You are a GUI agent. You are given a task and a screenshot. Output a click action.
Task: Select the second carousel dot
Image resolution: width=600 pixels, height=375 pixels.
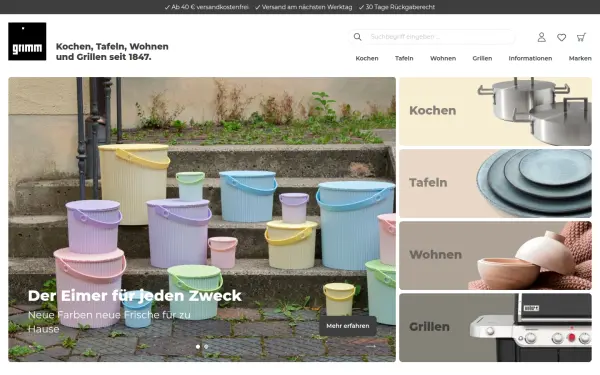tap(206, 347)
